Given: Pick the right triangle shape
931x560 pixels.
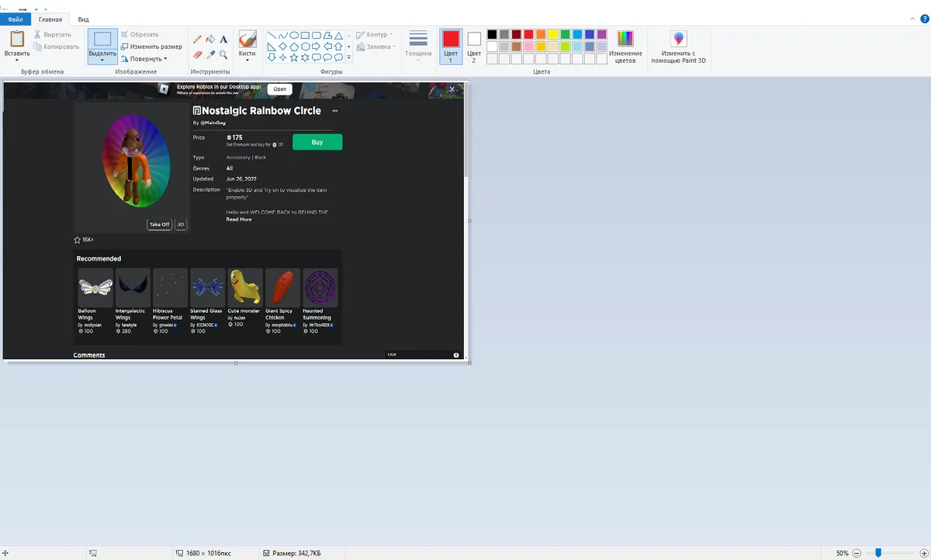Looking at the screenshot, I should tap(272, 47).
